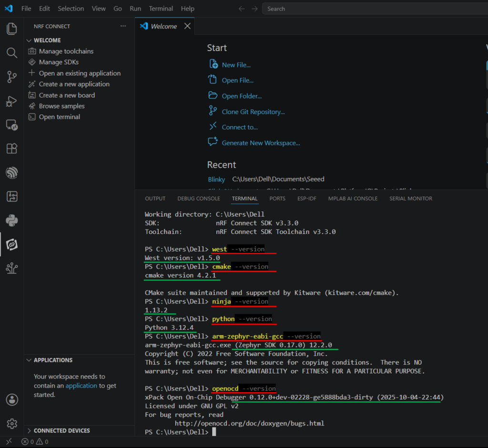Select Create a new application

coord(74,84)
